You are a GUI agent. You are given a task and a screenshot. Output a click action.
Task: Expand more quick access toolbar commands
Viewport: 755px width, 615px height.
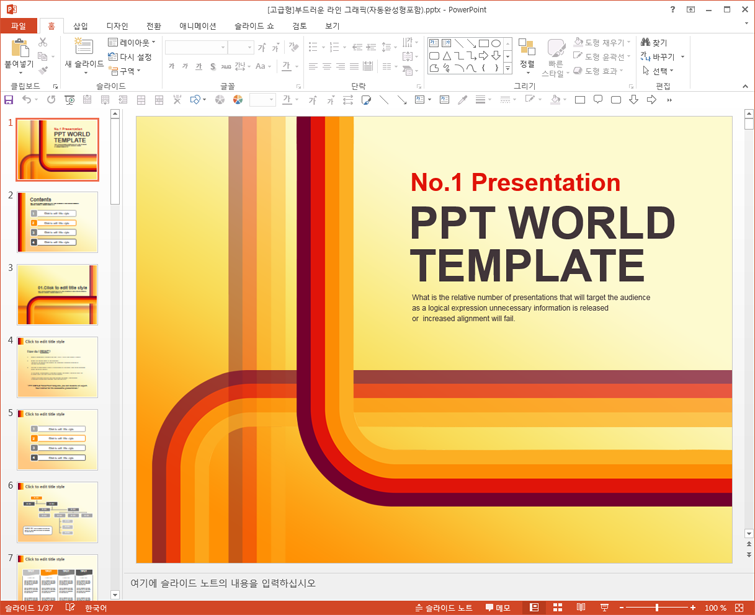(x=669, y=100)
